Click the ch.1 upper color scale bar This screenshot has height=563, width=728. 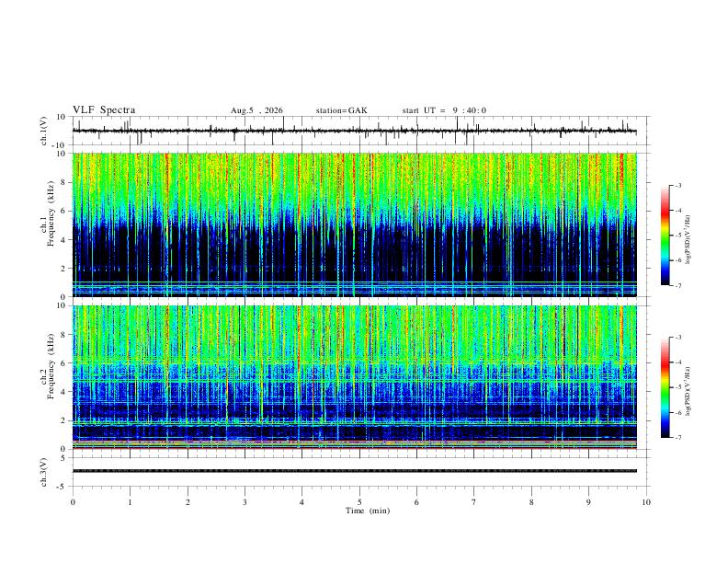click(x=665, y=236)
